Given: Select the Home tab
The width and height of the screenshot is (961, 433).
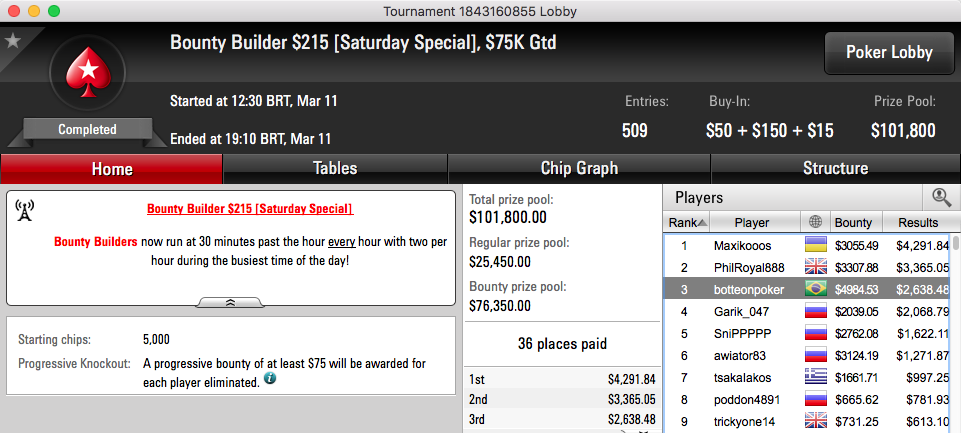Looking at the screenshot, I should (x=112, y=169).
